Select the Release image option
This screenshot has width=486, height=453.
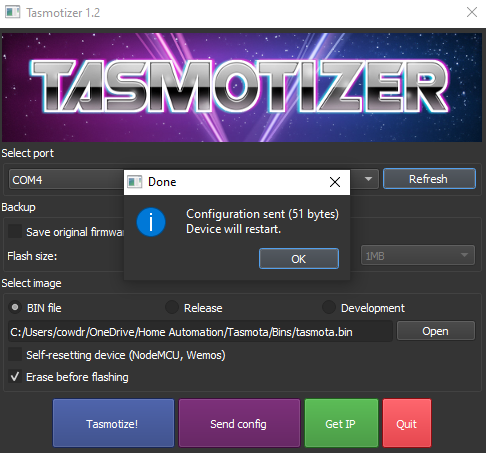point(172,307)
